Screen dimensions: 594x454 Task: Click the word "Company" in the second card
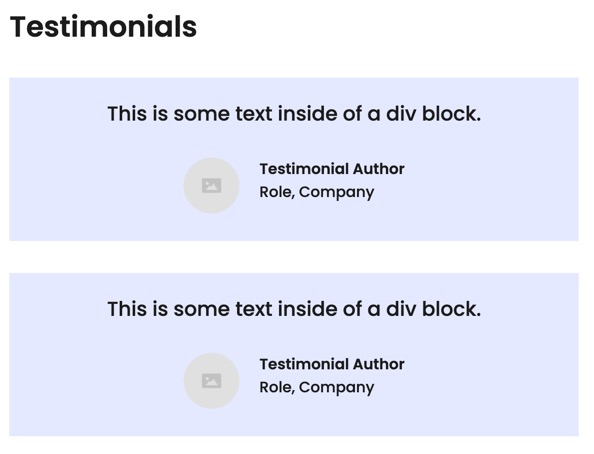pyautogui.click(x=336, y=387)
